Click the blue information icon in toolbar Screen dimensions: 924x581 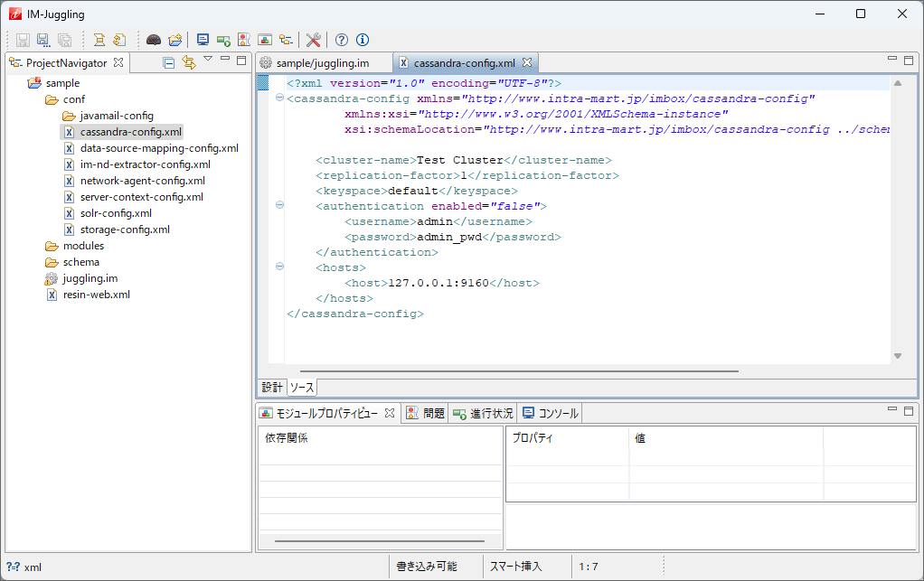coord(363,40)
